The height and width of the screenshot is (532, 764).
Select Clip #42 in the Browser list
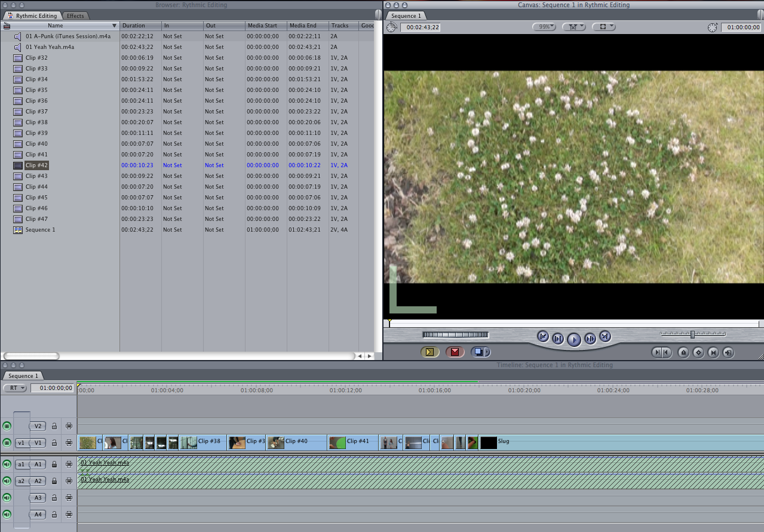(x=37, y=165)
